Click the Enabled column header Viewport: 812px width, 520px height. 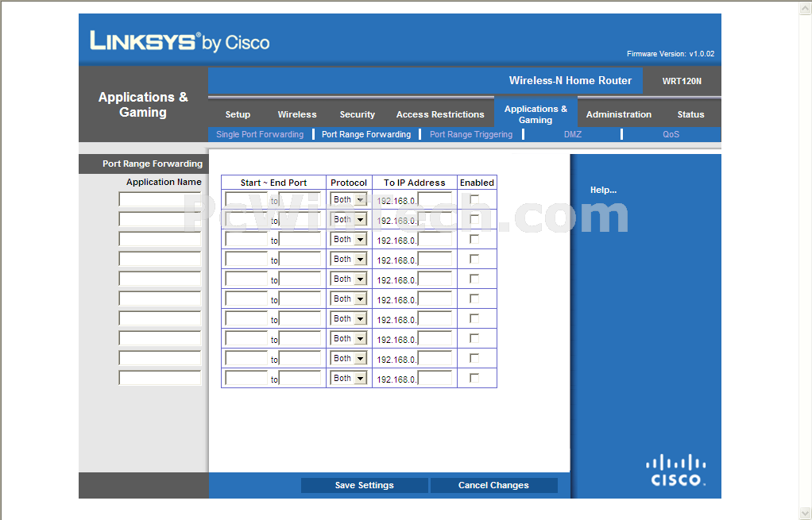pos(477,183)
